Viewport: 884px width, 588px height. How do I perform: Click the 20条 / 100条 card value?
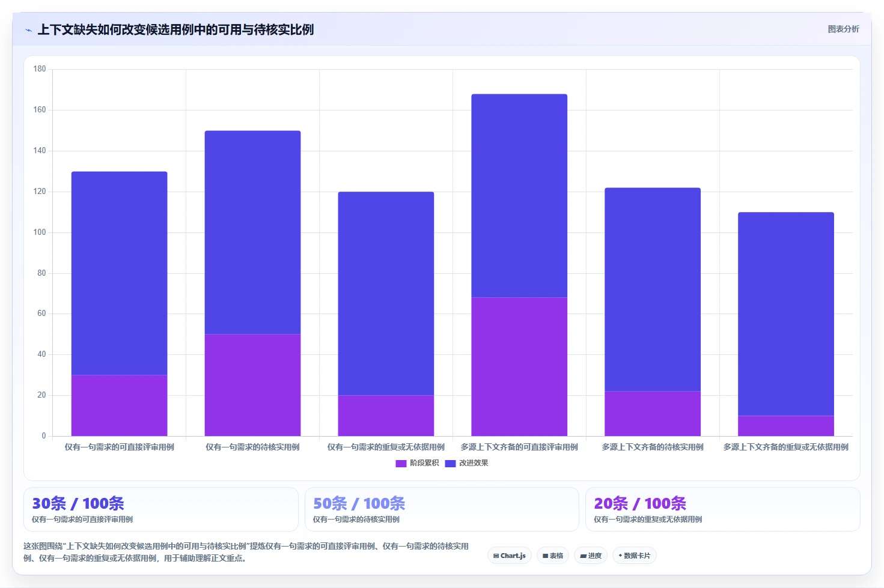click(x=640, y=503)
